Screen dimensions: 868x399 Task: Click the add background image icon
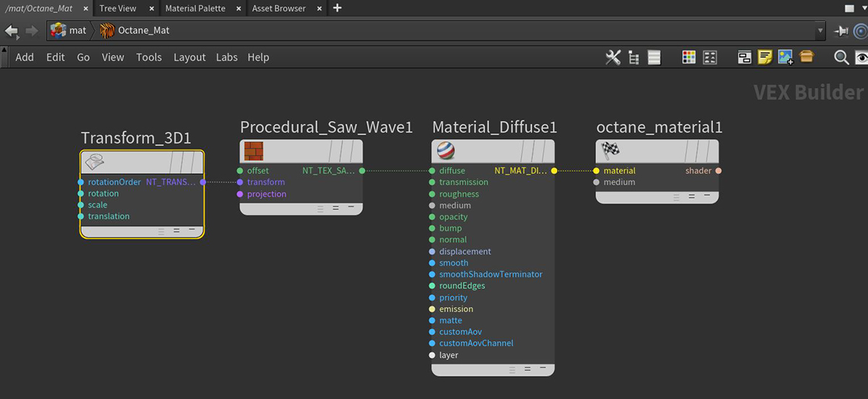point(786,58)
